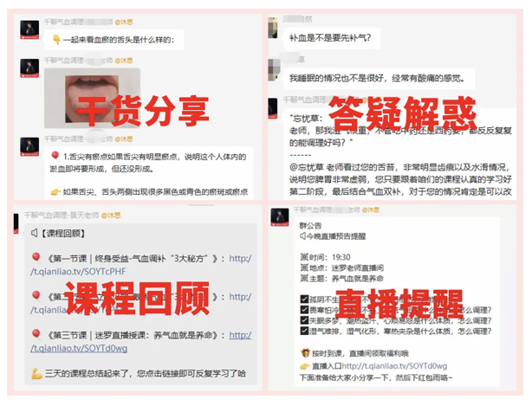The height and width of the screenshot is (412, 532).
Task: Click the sender avatar beside the tongue image
Action: tap(29, 68)
